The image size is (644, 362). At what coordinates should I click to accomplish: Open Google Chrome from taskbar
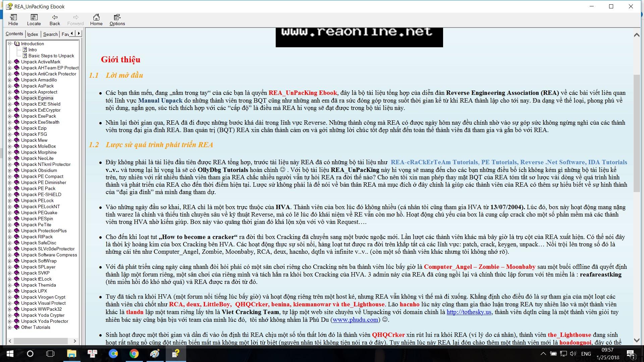134,354
